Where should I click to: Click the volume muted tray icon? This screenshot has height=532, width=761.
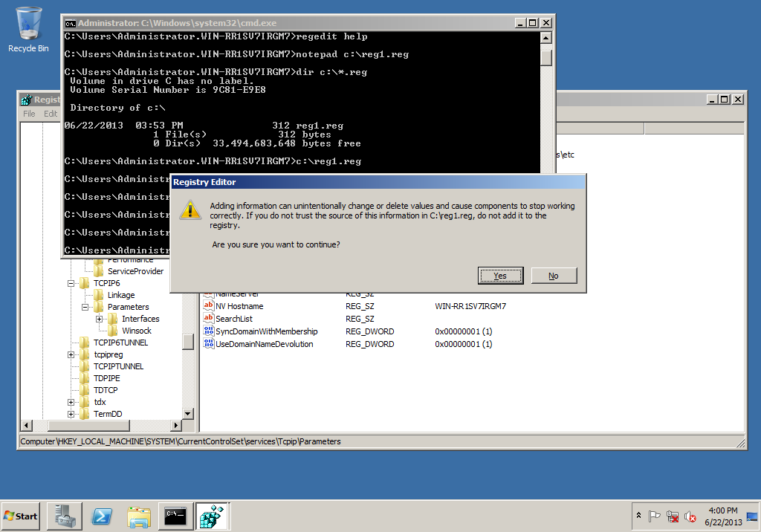690,516
